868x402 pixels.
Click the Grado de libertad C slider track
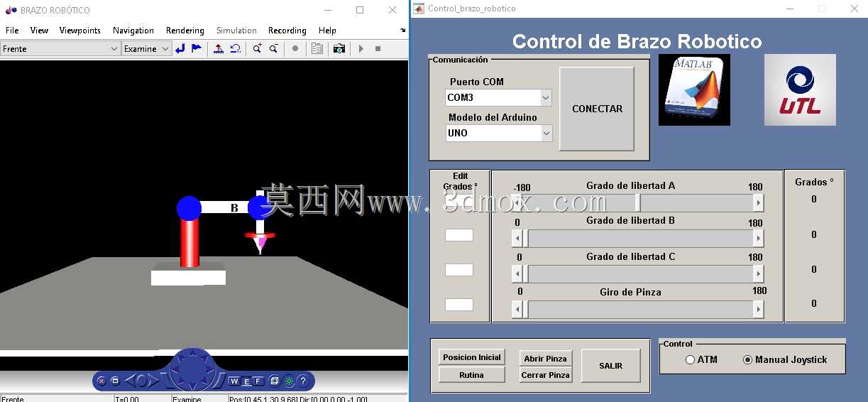(x=638, y=273)
